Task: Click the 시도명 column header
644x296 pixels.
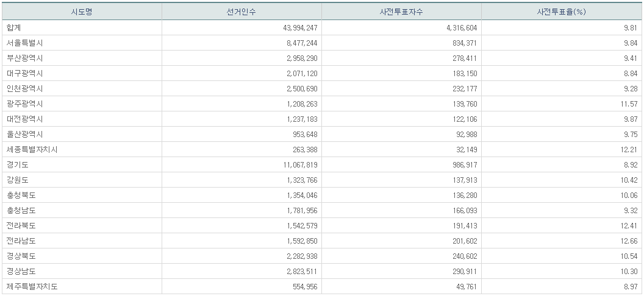Action: click(x=81, y=12)
